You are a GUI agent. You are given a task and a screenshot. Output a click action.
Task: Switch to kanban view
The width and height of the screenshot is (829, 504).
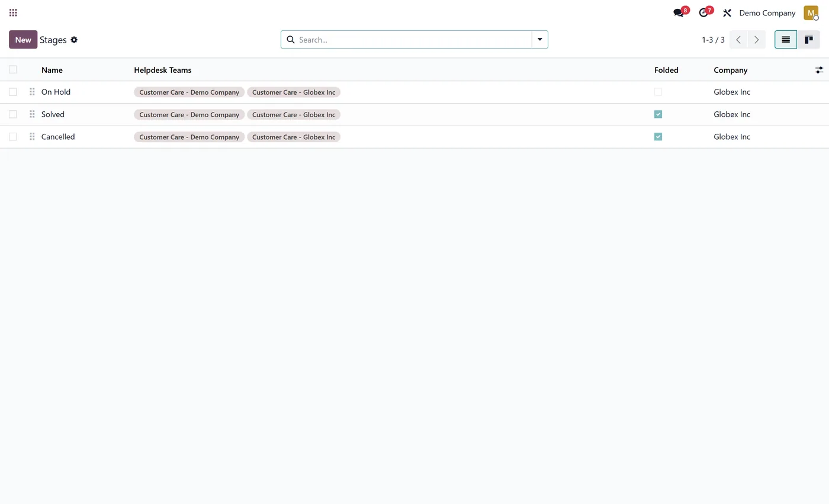pos(808,40)
